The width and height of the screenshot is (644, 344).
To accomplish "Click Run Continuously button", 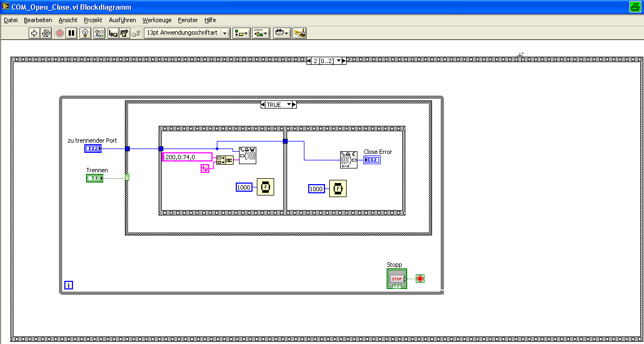I will coord(45,33).
